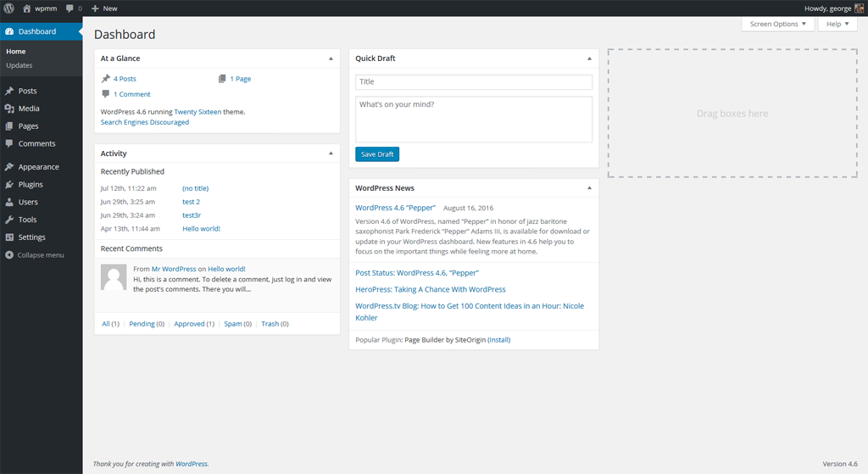Filter comments by Approved (1)

pyautogui.click(x=194, y=324)
